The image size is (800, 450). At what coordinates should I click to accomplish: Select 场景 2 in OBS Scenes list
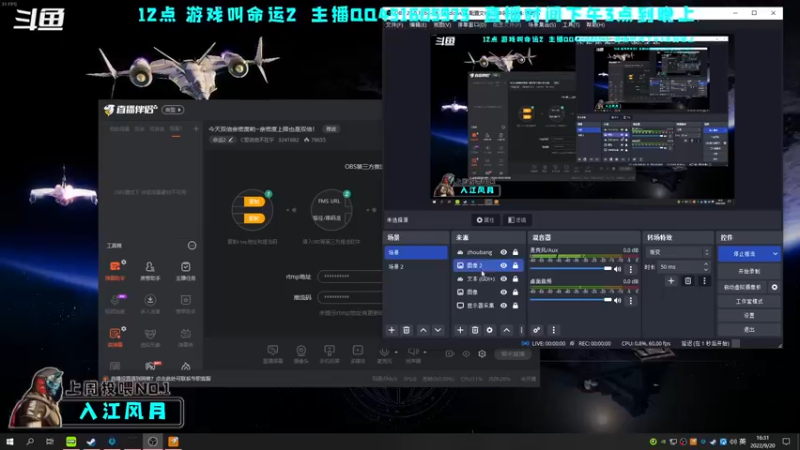pos(416,266)
